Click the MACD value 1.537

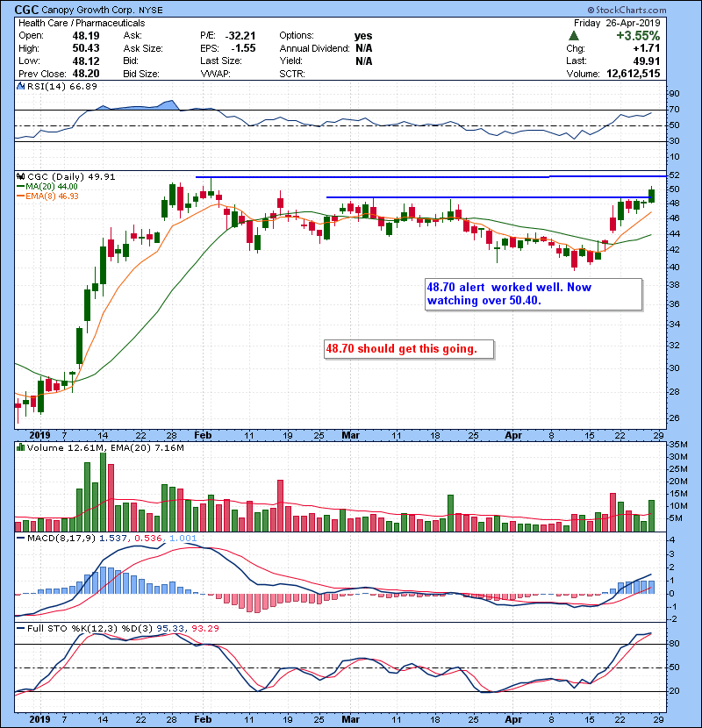[113, 539]
